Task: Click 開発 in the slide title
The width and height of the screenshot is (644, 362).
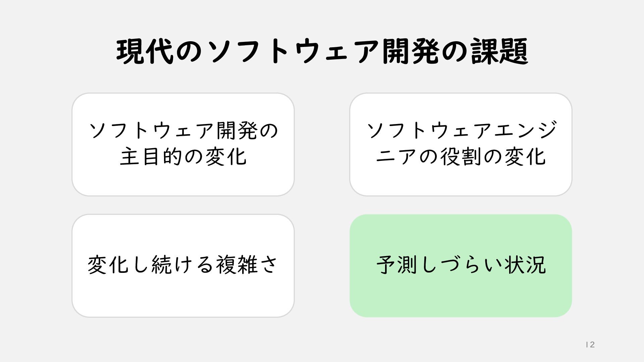Action: pyautogui.click(x=411, y=52)
